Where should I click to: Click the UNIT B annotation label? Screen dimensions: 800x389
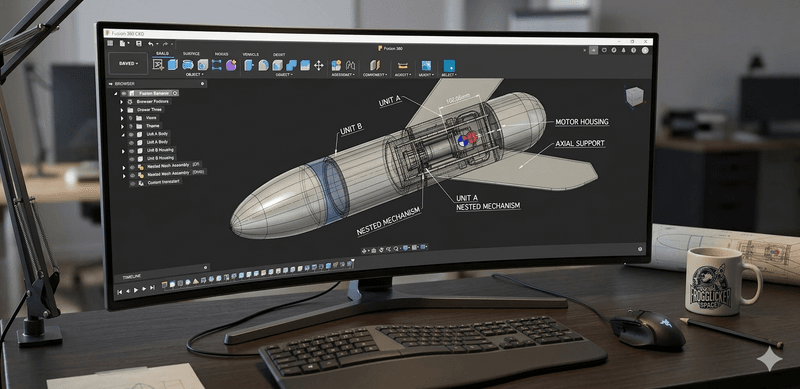click(351, 130)
